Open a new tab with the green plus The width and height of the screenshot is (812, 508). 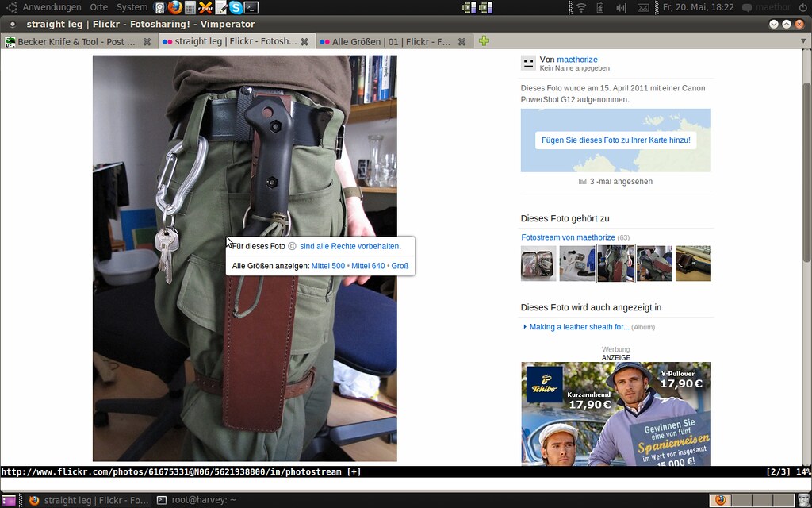click(x=484, y=41)
